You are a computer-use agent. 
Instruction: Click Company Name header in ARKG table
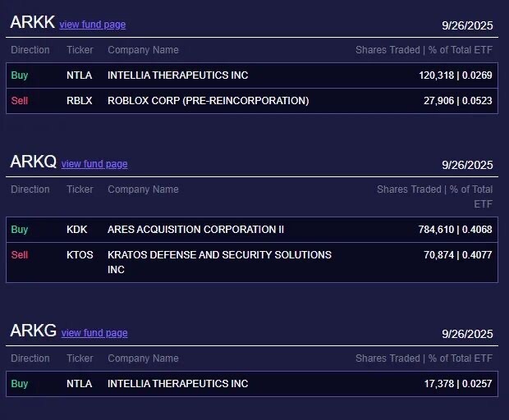point(143,358)
